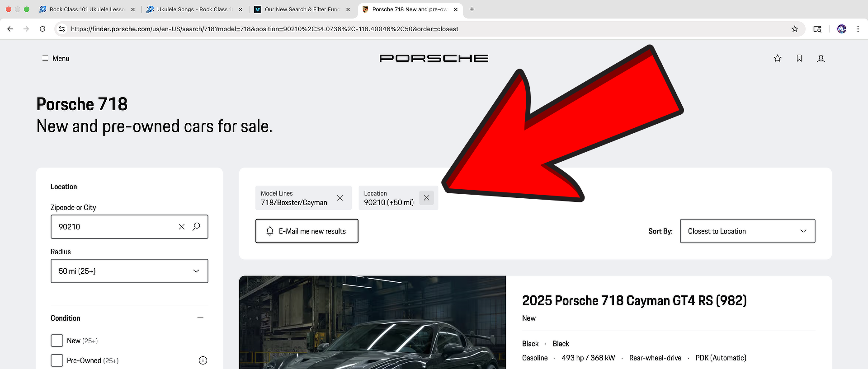Click the bell icon for email alerts
The width and height of the screenshot is (868, 369).
tap(270, 231)
